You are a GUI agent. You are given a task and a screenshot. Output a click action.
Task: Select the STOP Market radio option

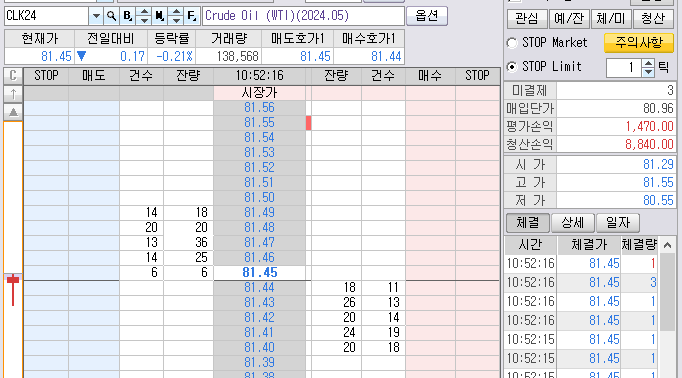click(x=512, y=43)
